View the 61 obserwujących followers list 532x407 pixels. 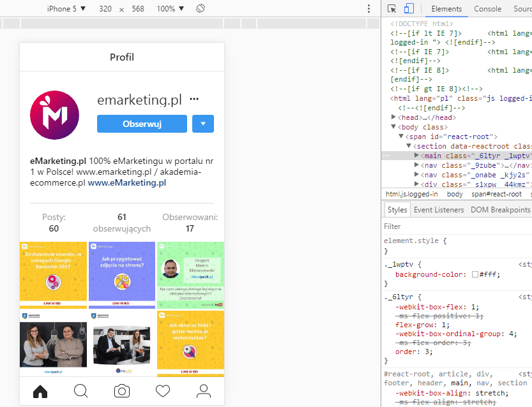[122, 223]
